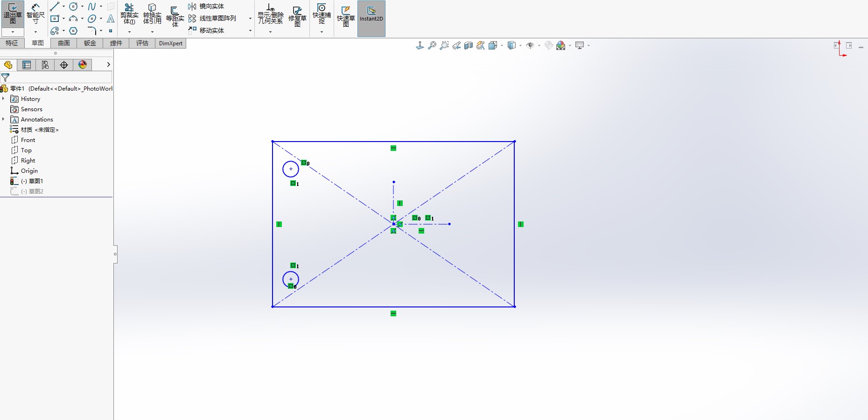Select the Polygon sketch tool
Viewport: 868px width, 420px height.
(x=73, y=31)
